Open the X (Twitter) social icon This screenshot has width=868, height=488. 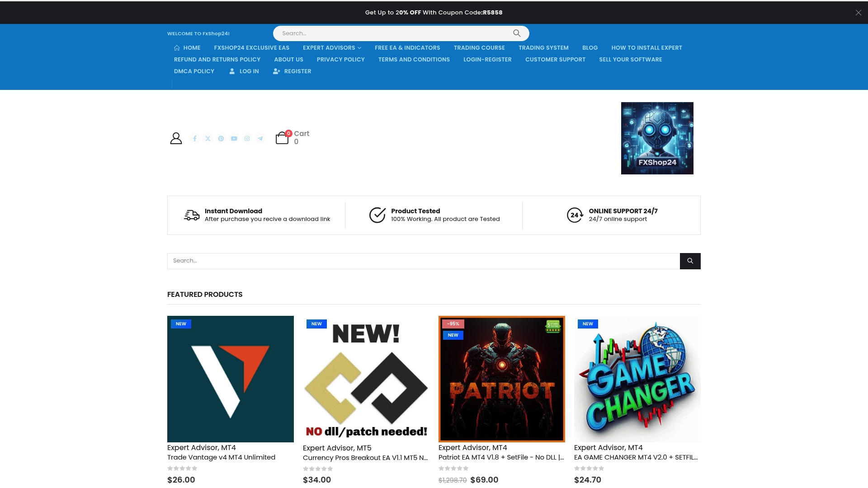coord(208,138)
